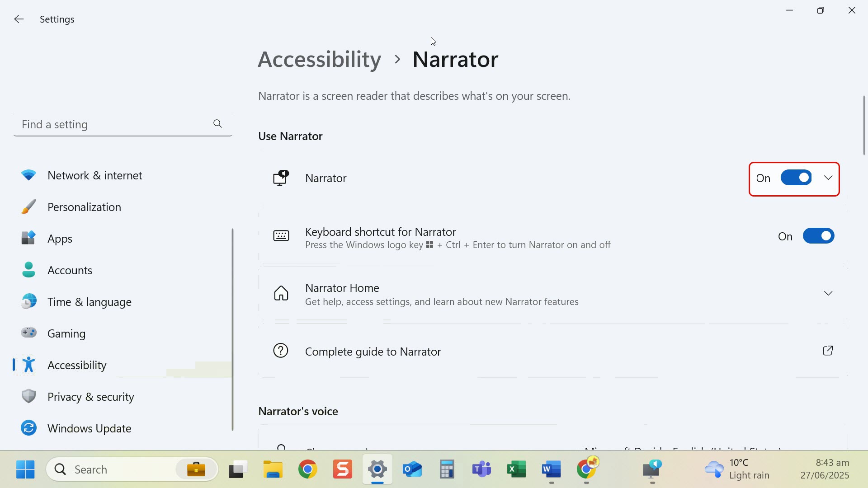Click the Find a setting search box
Viewport: 868px width, 488px height.
123,124
